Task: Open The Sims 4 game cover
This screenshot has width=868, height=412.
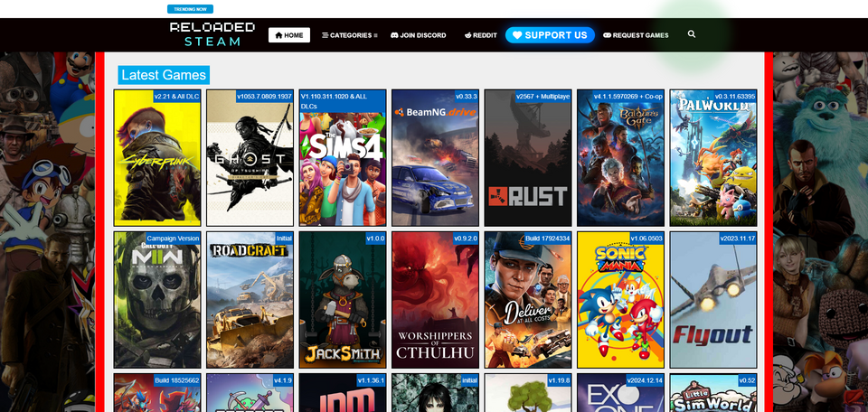Action: pyautogui.click(x=343, y=157)
